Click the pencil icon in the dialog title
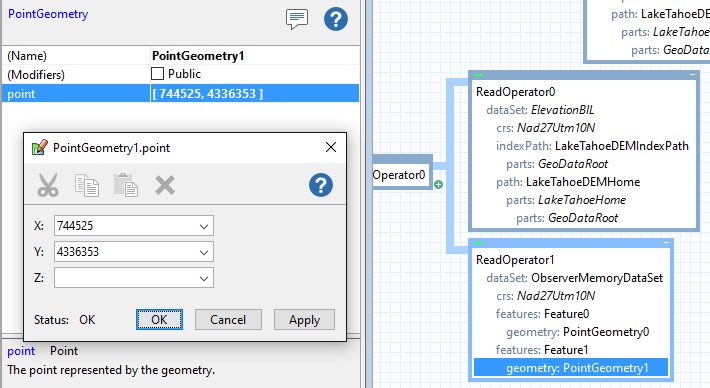The width and height of the screenshot is (710, 388). (39, 148)
